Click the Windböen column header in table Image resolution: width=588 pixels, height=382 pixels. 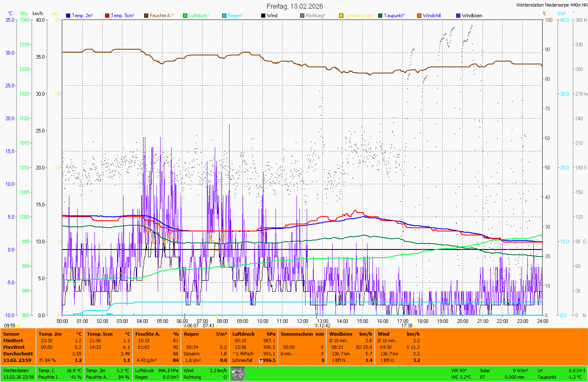point(340,334)
